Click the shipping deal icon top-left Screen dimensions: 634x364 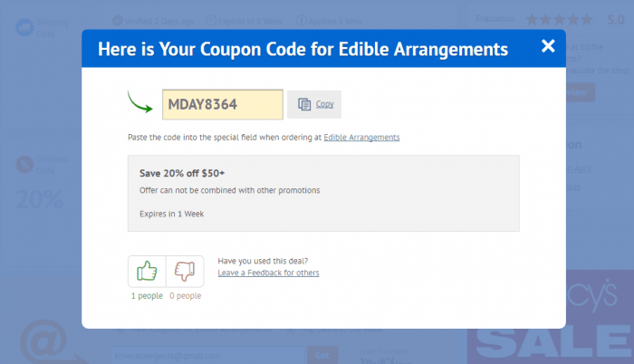click(23, 27)
